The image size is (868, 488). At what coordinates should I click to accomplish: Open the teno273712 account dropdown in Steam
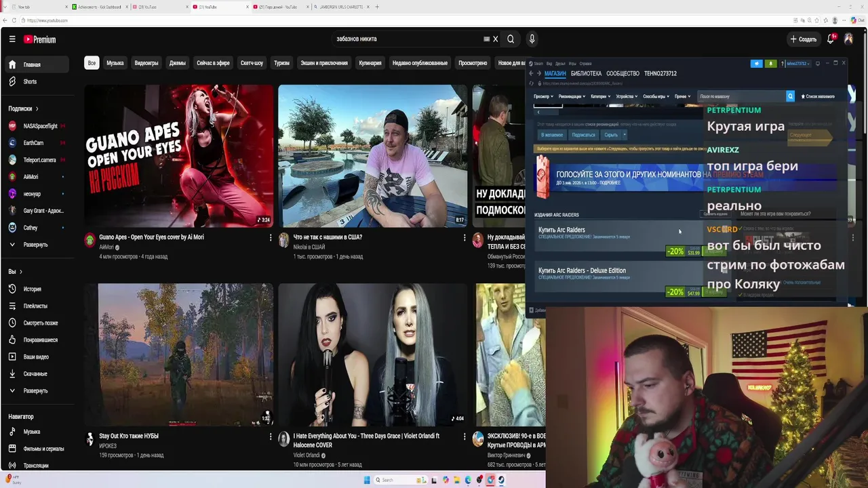(797, 64)
